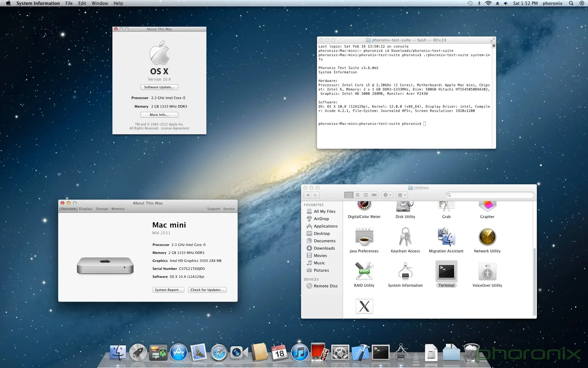Launch iTunes from the Dock

300,353
